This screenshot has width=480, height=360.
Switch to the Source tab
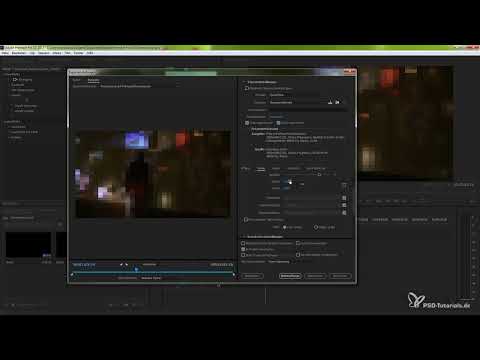coord(77,80)
